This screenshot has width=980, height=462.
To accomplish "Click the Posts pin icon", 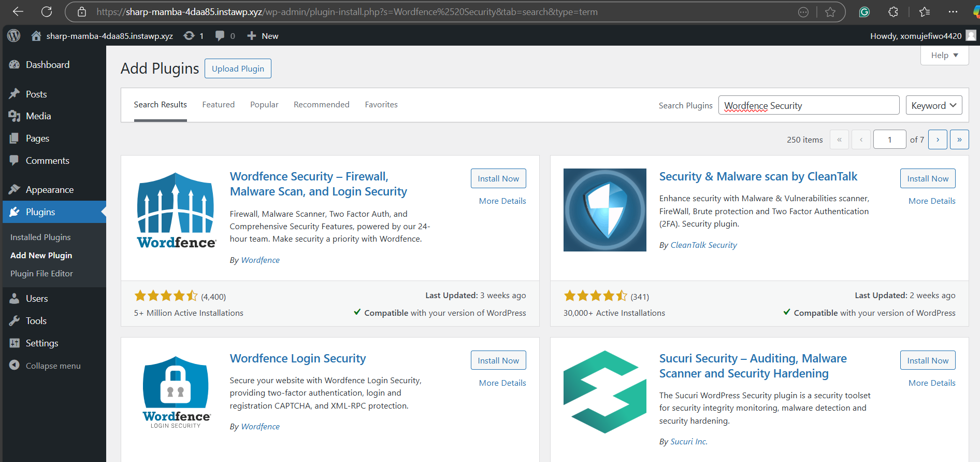I will 15,94.
